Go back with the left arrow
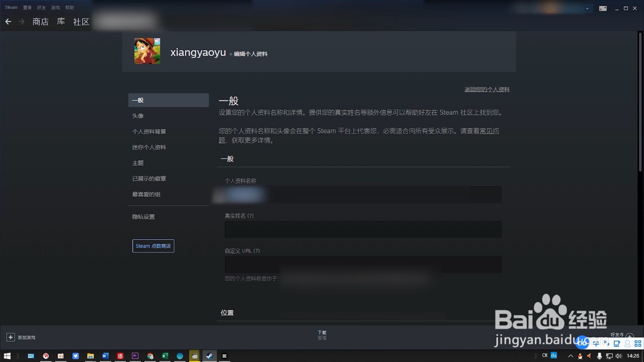 click(x=8, y=22)
